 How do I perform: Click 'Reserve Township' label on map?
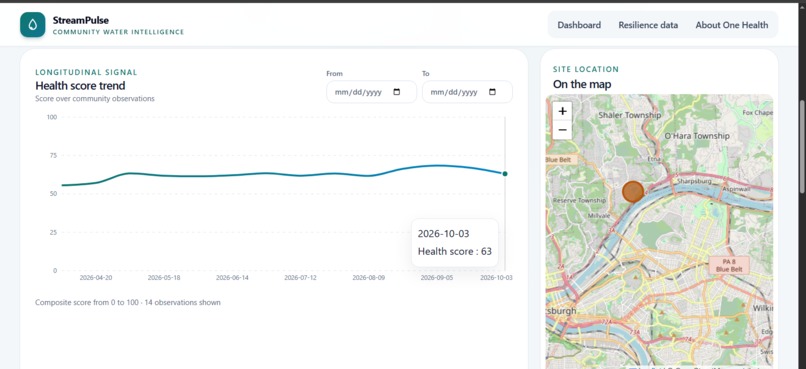click(x=579, y=200)
